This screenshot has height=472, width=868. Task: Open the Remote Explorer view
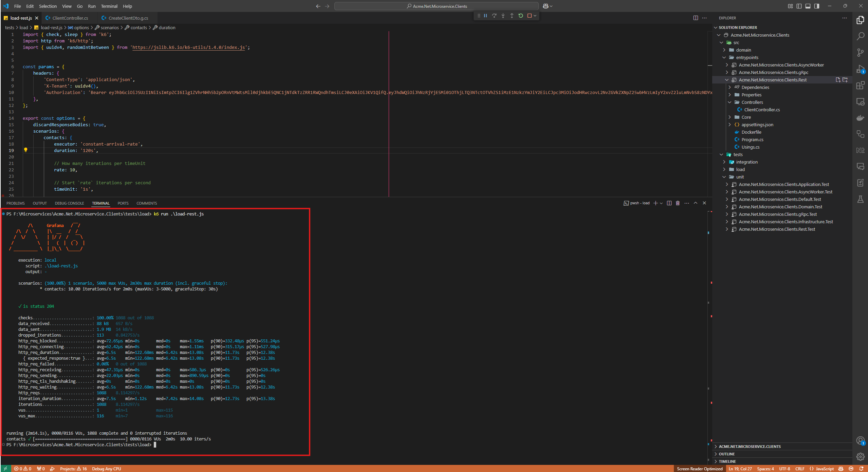[860, 101]
